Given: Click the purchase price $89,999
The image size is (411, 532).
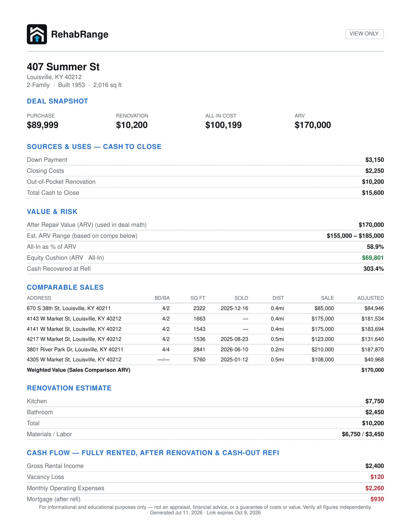Looking at the screenshot, I should (42, 125).
